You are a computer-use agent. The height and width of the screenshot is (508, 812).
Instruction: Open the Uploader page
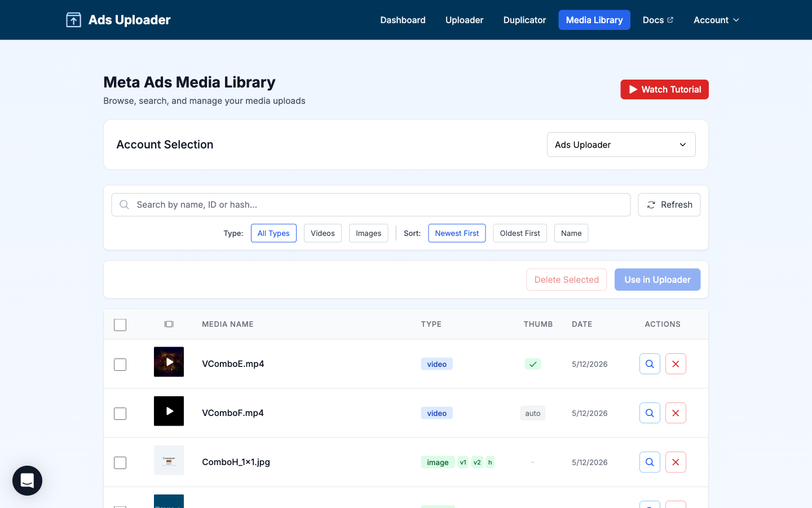pyautogui.click(x=464, y=20)
